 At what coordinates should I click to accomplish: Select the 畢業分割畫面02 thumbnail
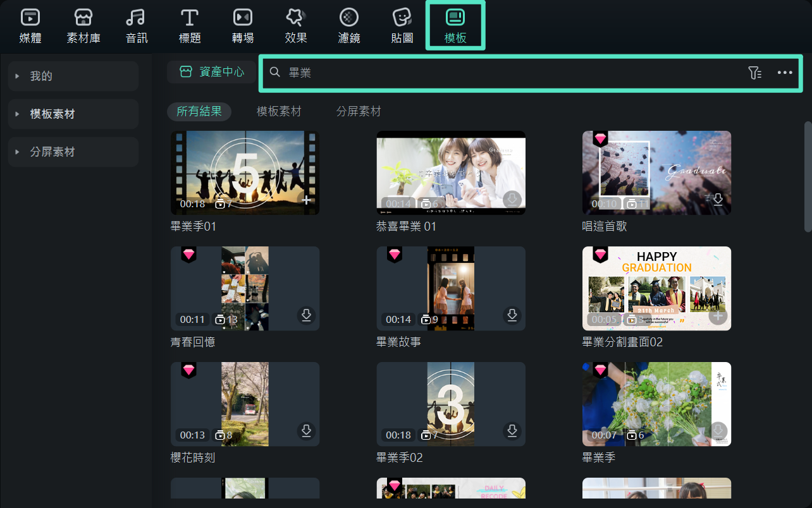point(656,288)
